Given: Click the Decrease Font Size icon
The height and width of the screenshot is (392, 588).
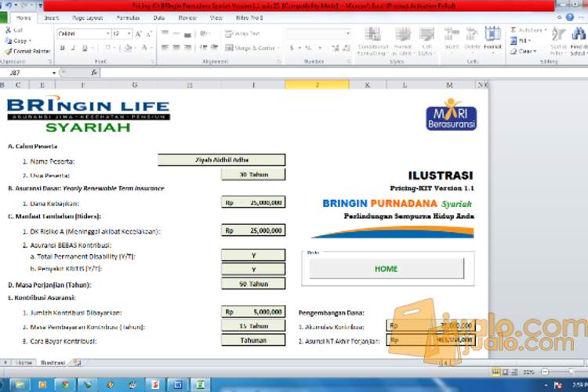Looking at the screenshot, I should [x=149, y=34].
